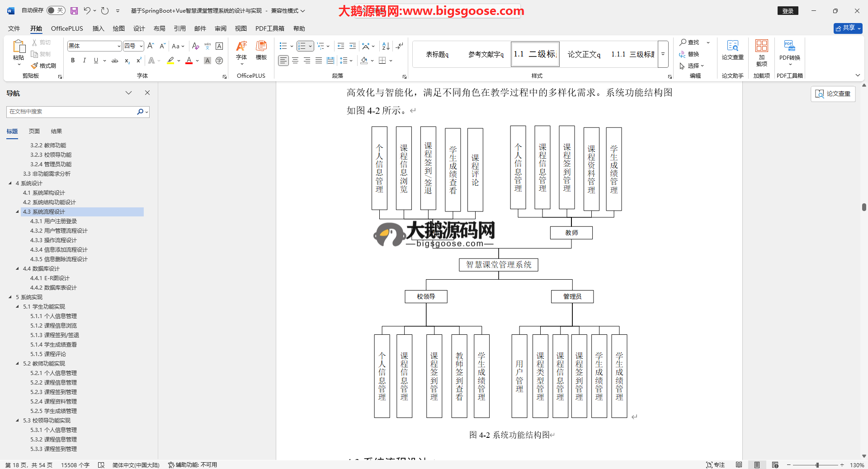
Task: Click the Format Painter (格式刷) tool
Action: 44,66
